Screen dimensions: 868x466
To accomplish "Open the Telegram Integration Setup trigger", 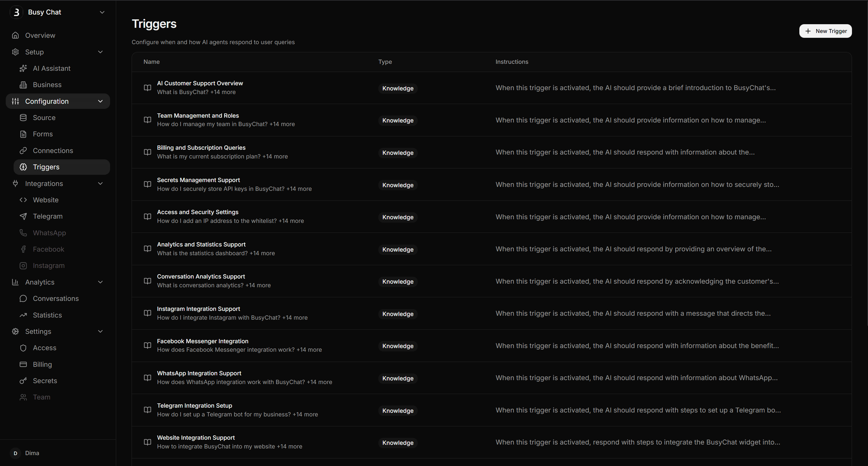I will pyautogui.click(x=194, y=406).
